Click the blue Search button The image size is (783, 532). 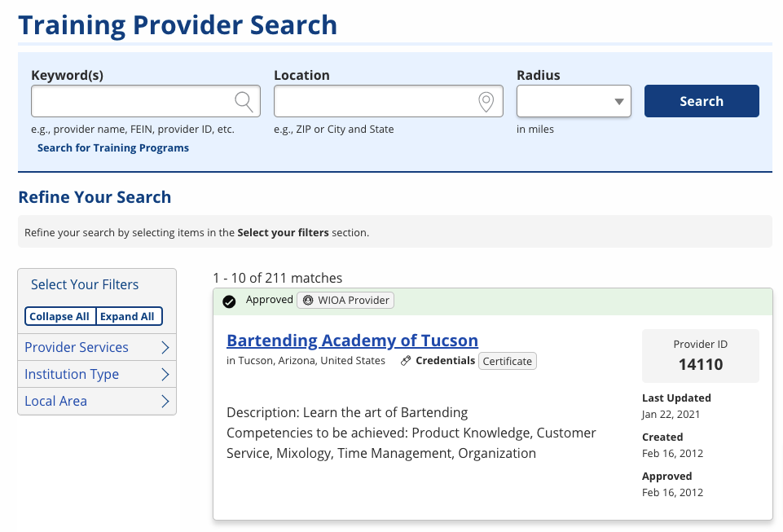(701, 101)
